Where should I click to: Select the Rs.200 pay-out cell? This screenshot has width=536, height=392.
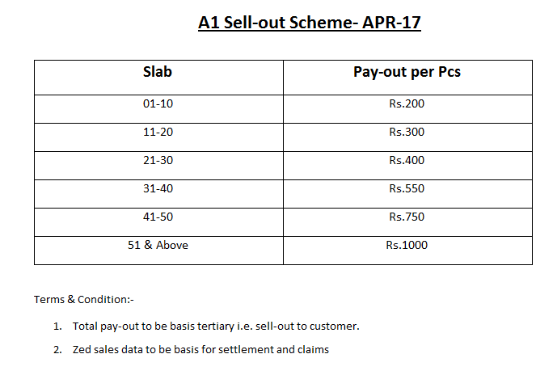pos(407,103)
